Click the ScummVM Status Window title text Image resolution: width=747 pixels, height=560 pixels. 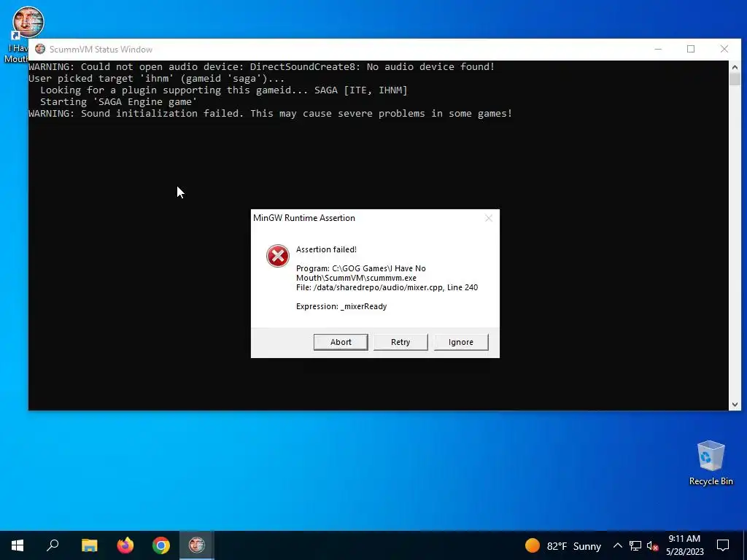click(101, 50)
